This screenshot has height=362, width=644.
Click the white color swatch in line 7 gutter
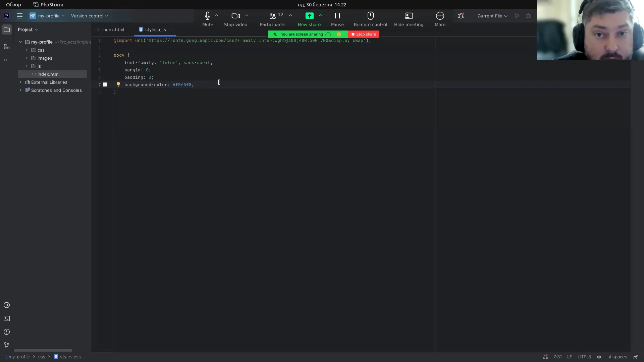click(105, 84)
